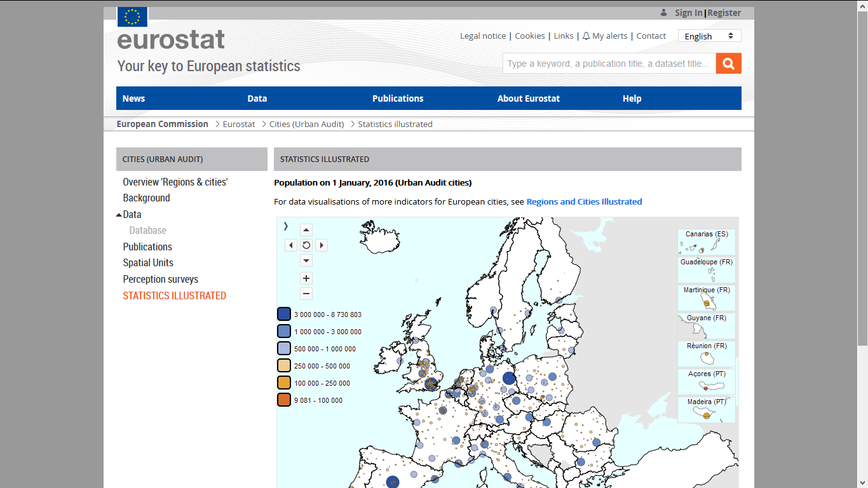
Task: Click the eurostat wordmark logo
Action: point(171,39)
